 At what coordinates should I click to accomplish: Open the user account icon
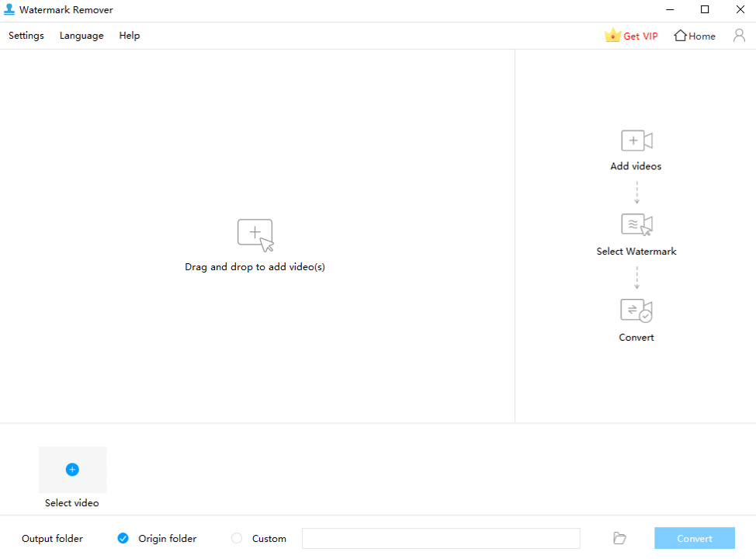click(739, 35)
